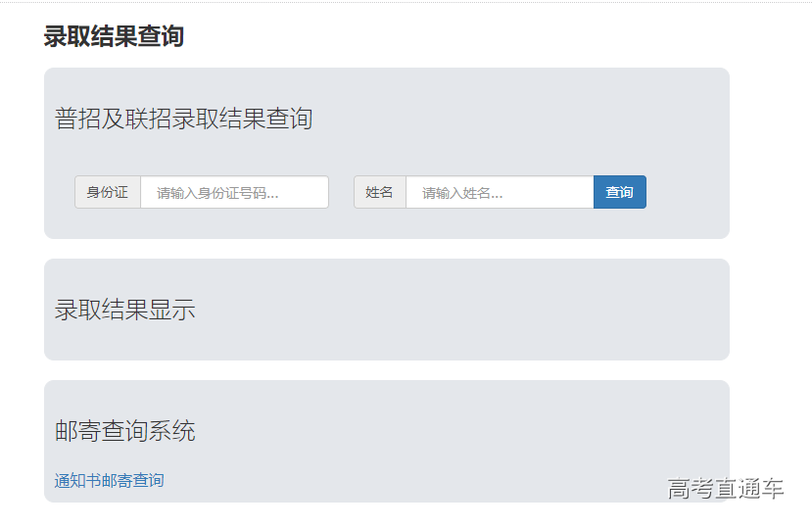Click the dotted divider above the title
Image resolution: width=812 pixels, height=528 pixels.
point(406,2)
